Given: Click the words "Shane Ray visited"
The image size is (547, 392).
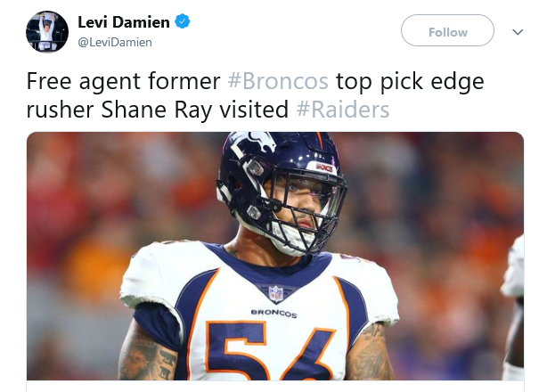Looking at the screenshot, I should click(x=195, y=110).
